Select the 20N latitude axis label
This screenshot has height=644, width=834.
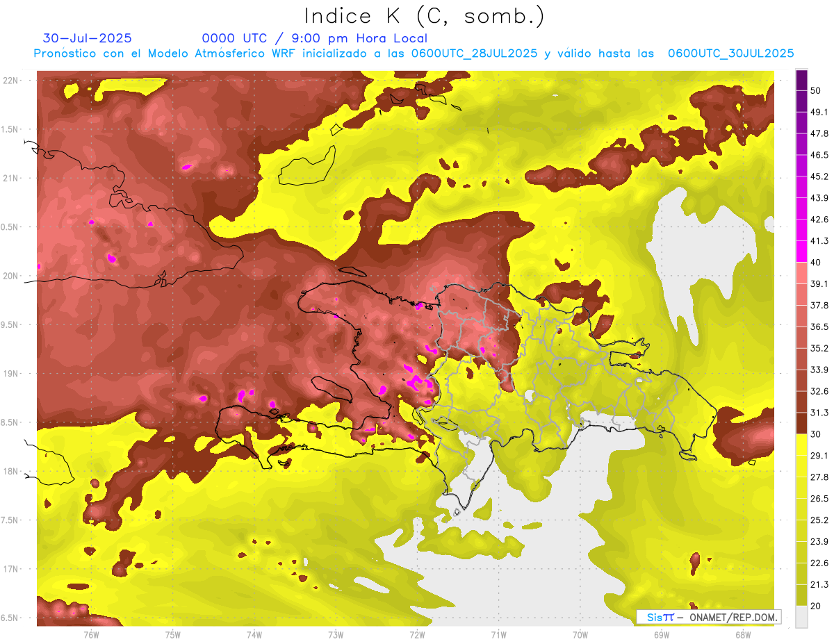point(11,276)
